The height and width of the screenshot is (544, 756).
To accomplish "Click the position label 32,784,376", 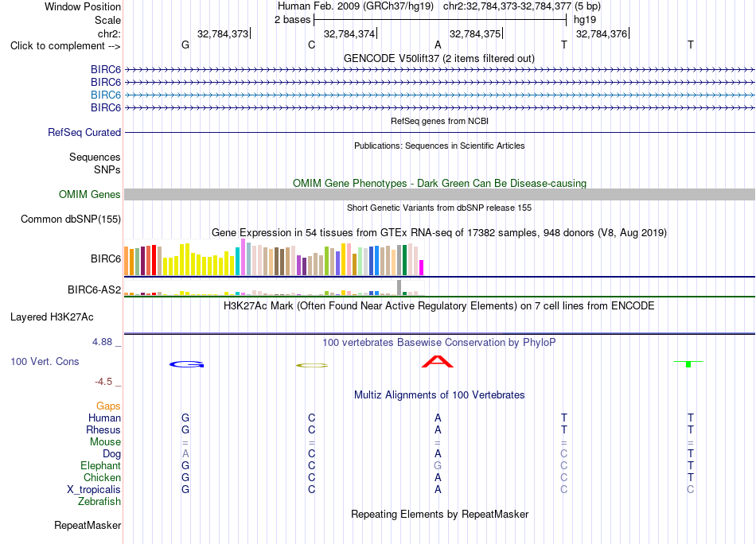I will coord(602,33).
